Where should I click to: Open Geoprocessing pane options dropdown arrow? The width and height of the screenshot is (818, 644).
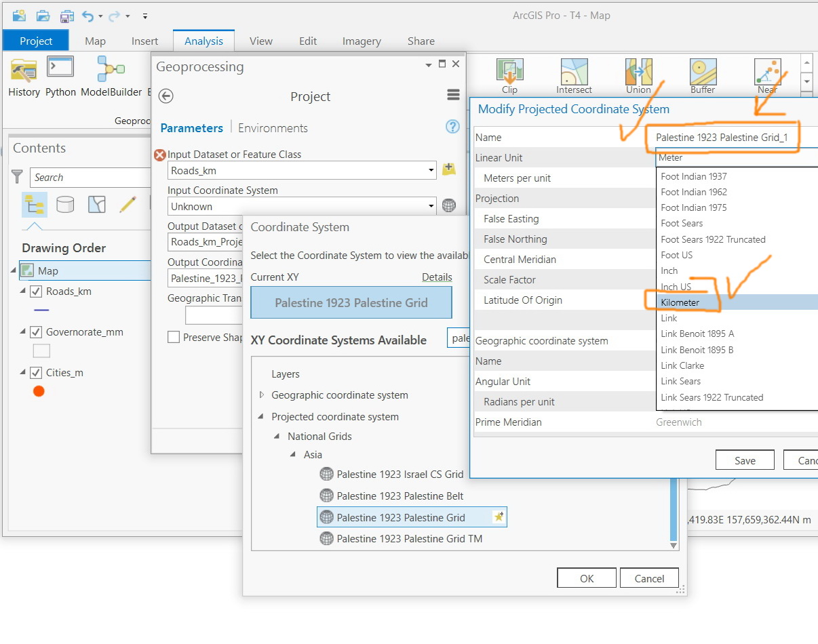428,65
